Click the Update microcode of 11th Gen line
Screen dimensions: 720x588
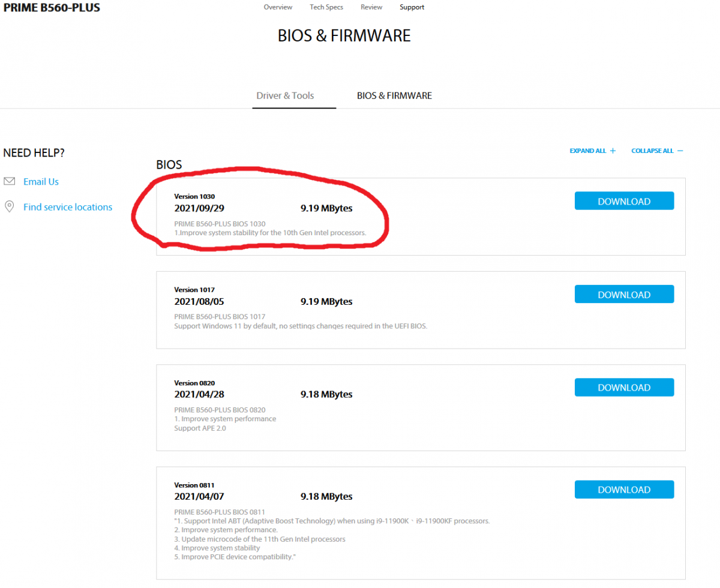coord(260,539)
